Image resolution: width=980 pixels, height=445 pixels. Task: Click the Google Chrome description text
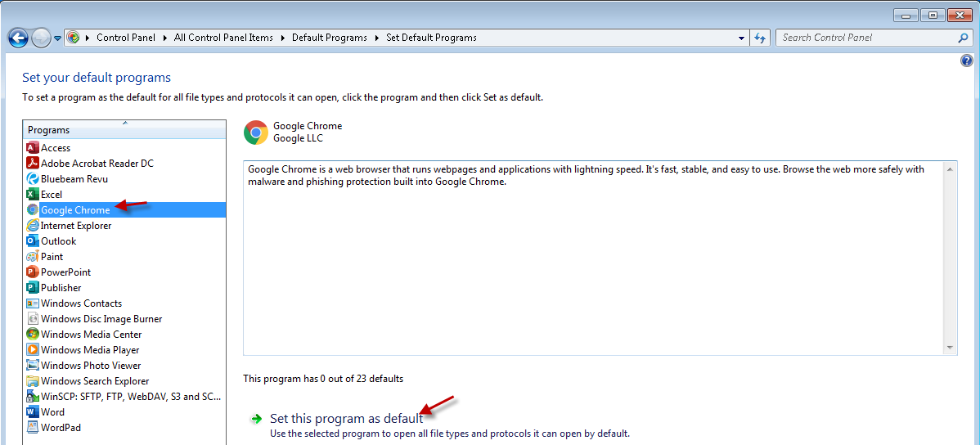click(x=586, y=176)
